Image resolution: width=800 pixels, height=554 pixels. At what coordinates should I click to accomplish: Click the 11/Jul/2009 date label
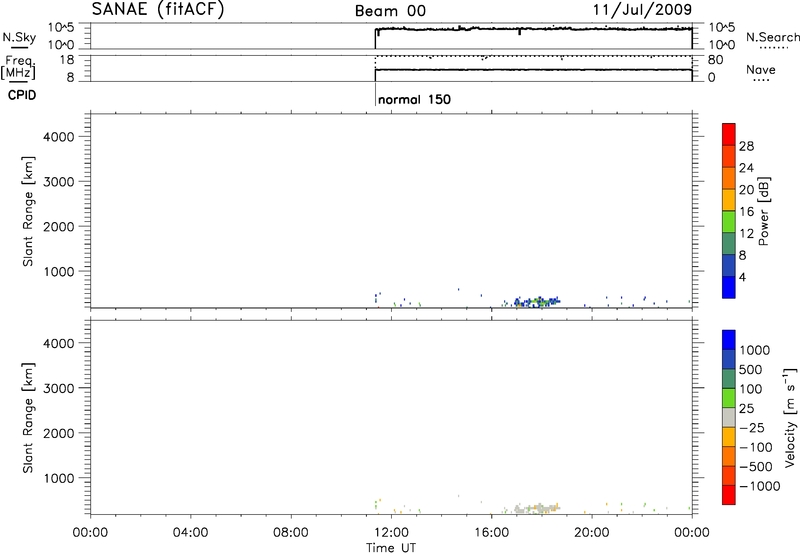(642, 9)
